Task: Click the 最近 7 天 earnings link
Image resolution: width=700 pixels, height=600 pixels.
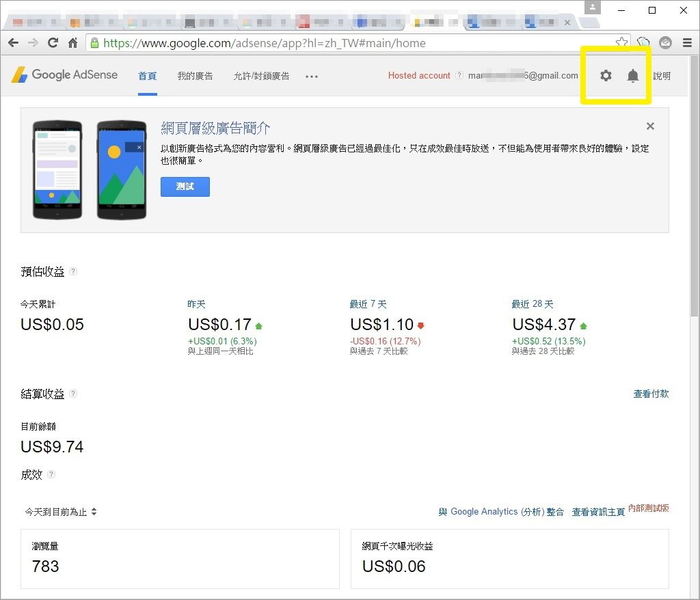Action: pos(368,305)
